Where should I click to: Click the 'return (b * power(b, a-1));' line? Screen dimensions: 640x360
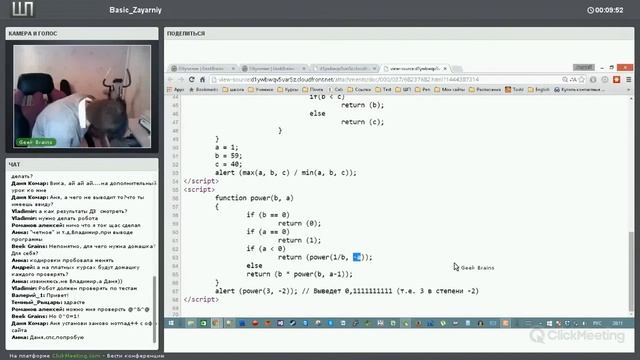[299, 274]
